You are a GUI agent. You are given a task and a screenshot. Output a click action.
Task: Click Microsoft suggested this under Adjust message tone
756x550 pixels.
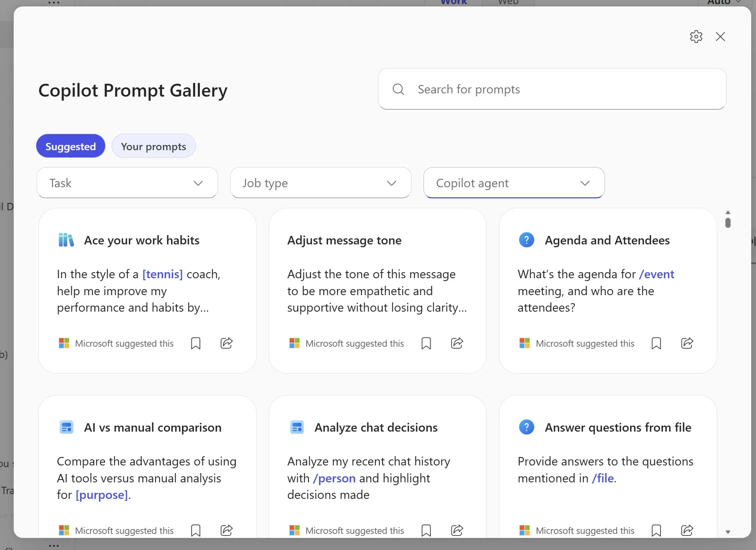click(x=355, y=343)
